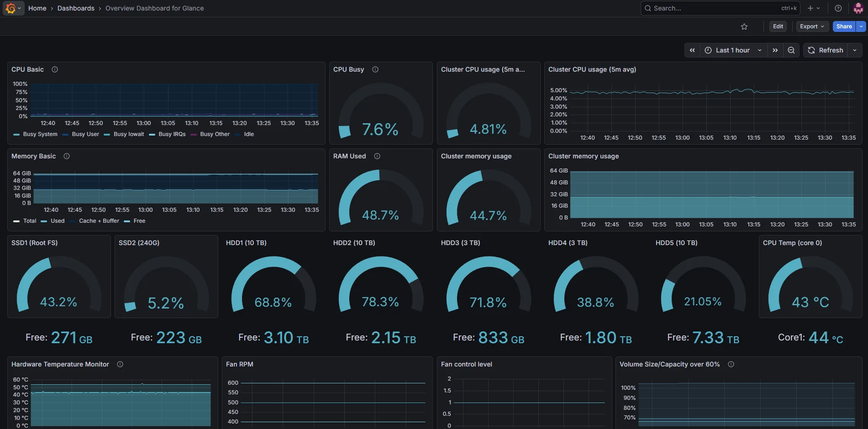Star this dashboard as favorite
Screen dimensions: 868x429
(x=744, y=26)
